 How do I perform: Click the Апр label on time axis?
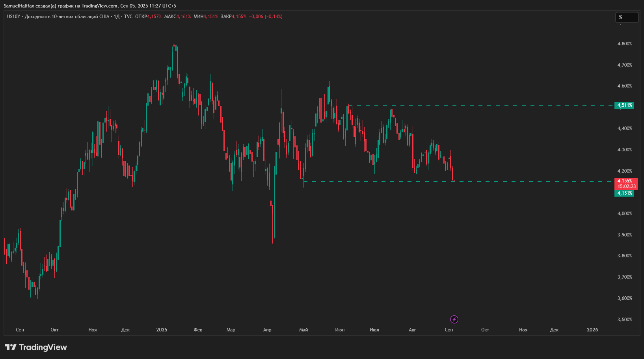pos(267,330)
